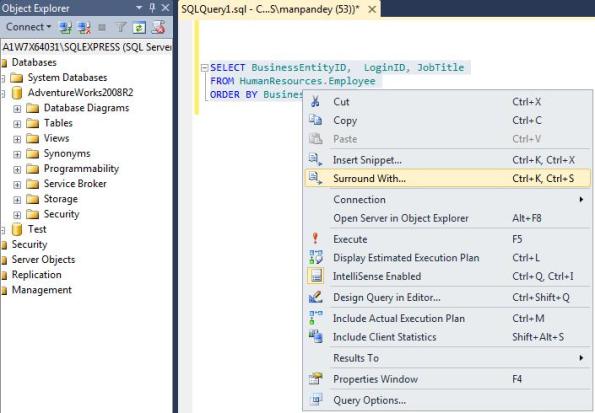The image size is (595, 413).
Task: Choose Insert Snippet... from context menu
Action: click(447, 160)
